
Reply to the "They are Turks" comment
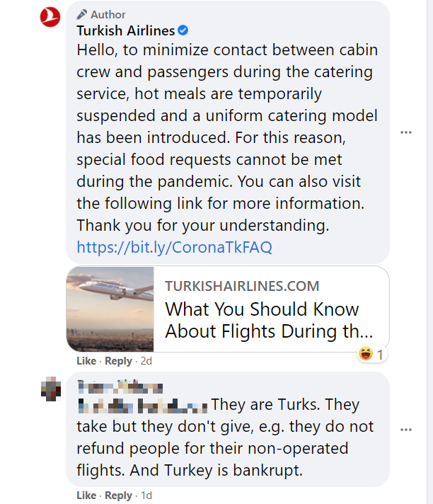(x=118, y=496)
